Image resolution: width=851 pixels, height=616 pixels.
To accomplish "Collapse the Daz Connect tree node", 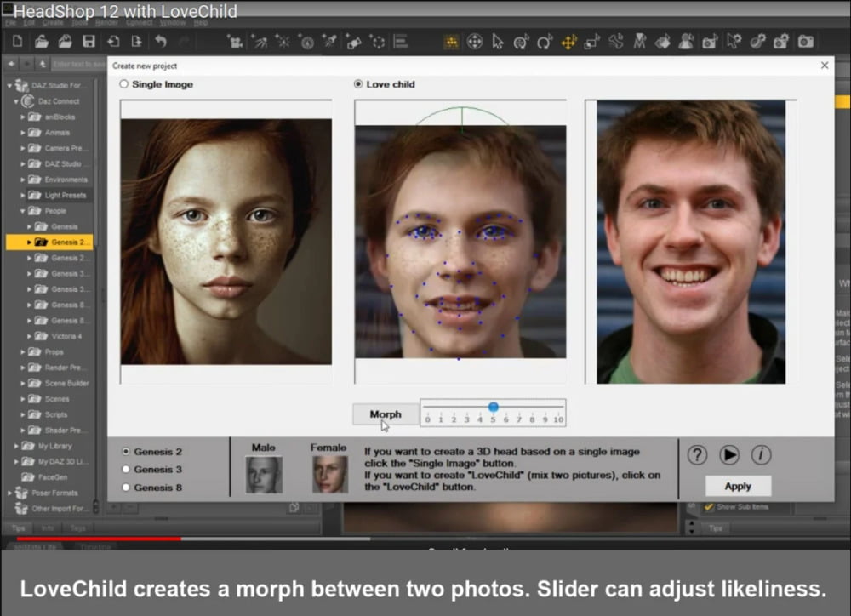I will [15, 101].
